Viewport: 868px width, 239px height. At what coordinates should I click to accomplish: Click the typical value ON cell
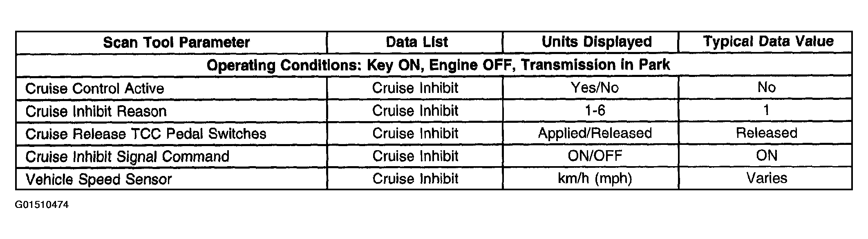pos(766,156)
